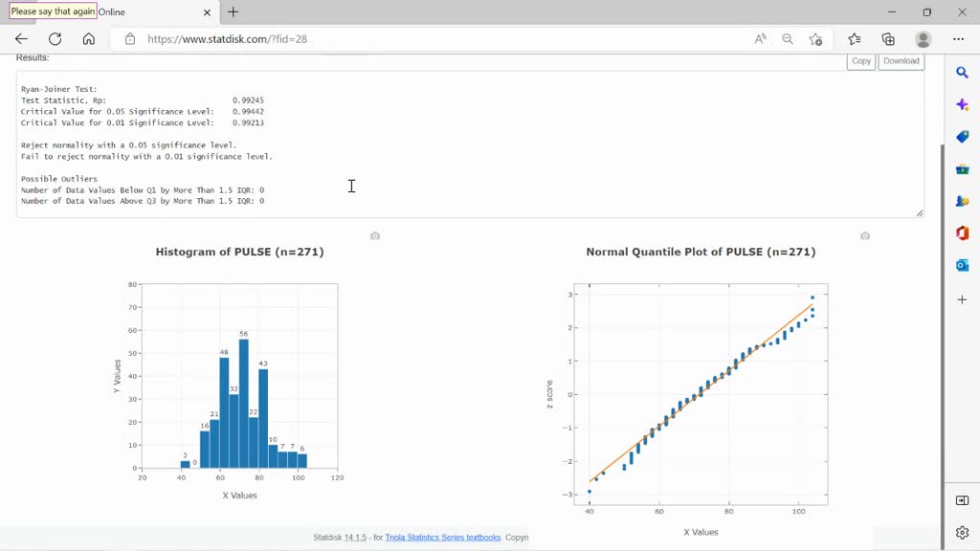Refresh the Statdisk page
Image resolution: width=980 pixels, height=551 pixels.
(55, 39)
